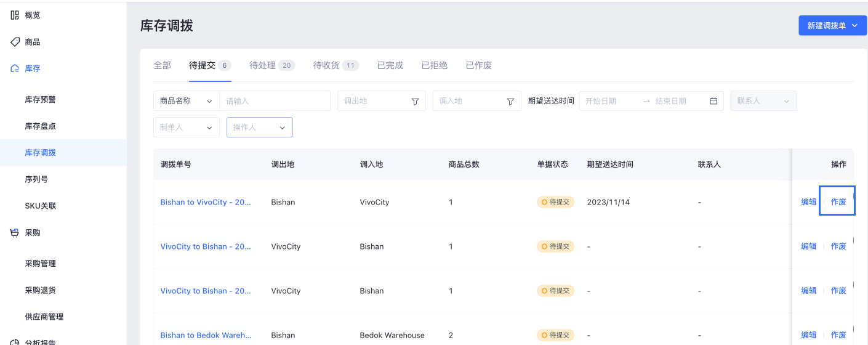This screenshot has height=345, width=868.
Task: Click the 商品 tag icon in sidebar
Action: coord(15,42)
